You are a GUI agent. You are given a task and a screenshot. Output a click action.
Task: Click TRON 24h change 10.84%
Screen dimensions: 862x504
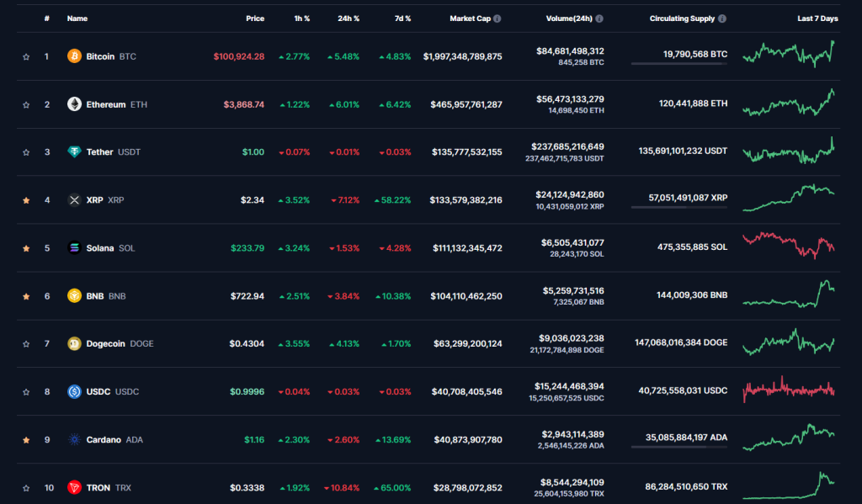[x=342, y=488]
